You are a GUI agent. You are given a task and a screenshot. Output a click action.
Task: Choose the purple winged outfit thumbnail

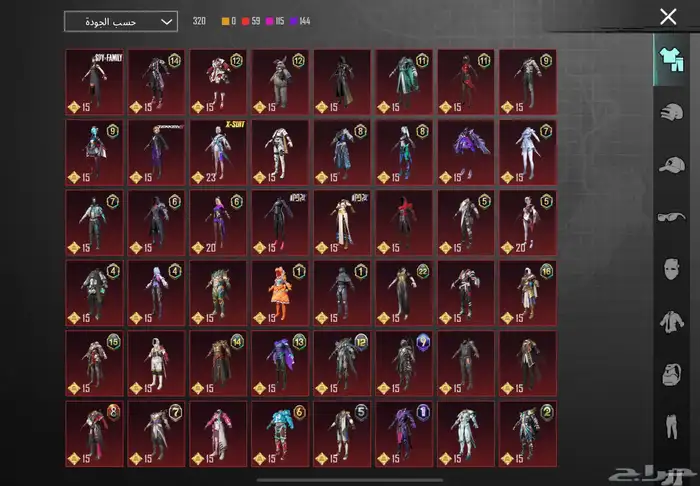pos(467,151)
